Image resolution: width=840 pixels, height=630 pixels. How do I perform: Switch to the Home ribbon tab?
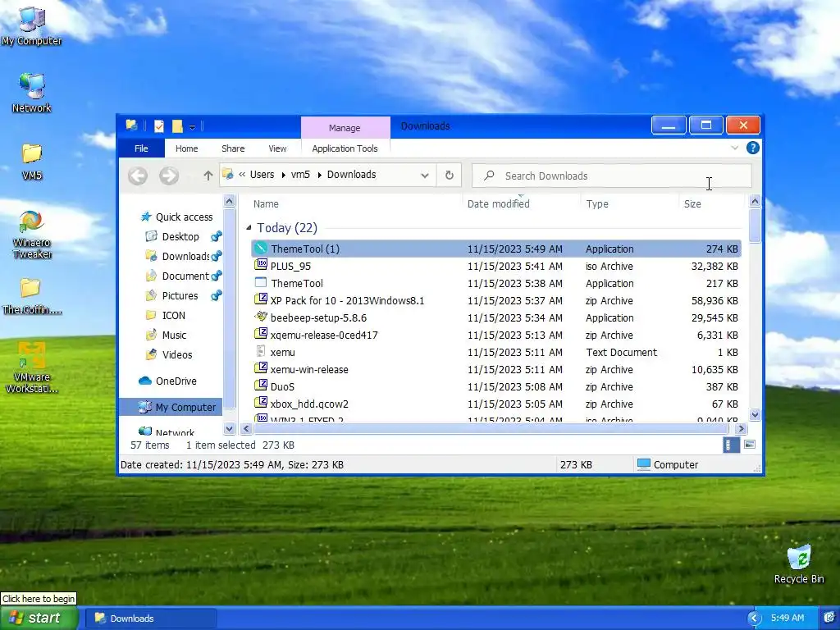point(186,148)
